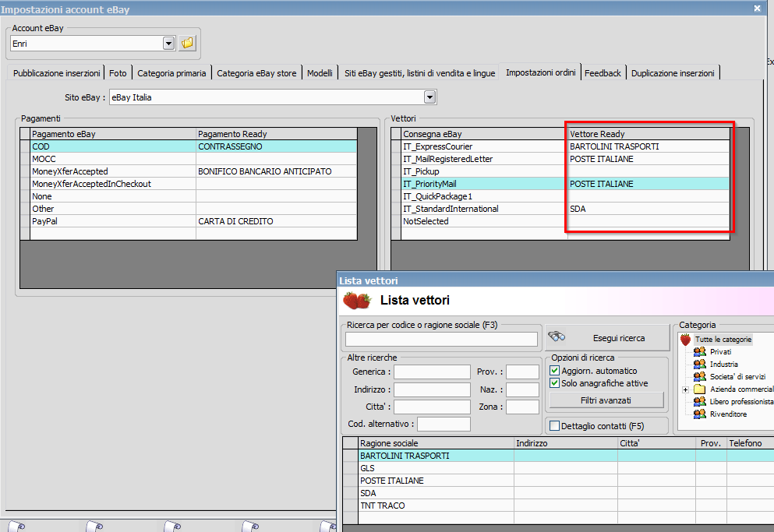Select Privati in the Categoria tree
774x532 pixels.
721,352
